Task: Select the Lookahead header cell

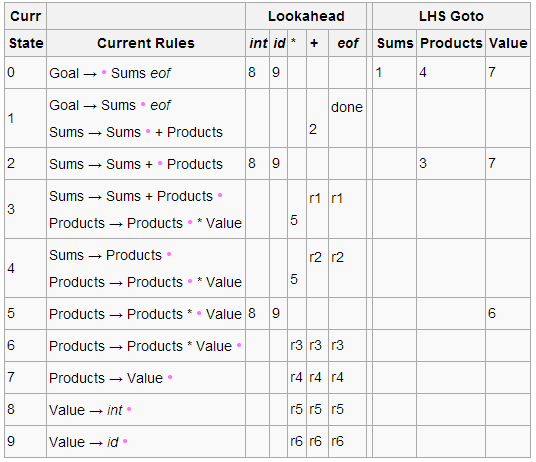Action: (306, 16)
